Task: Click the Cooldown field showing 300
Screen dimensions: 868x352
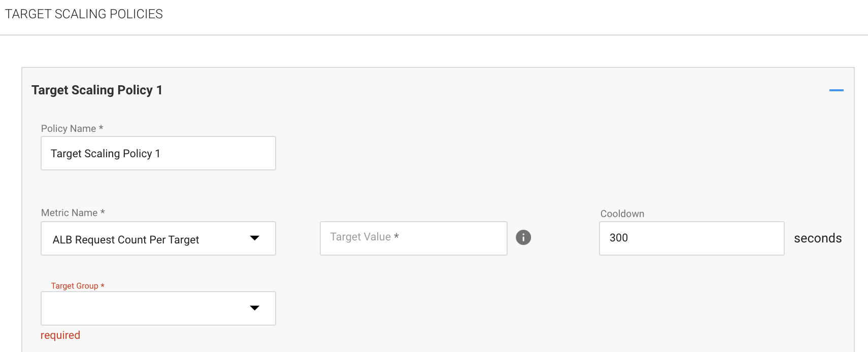Action: pos(691,238)
